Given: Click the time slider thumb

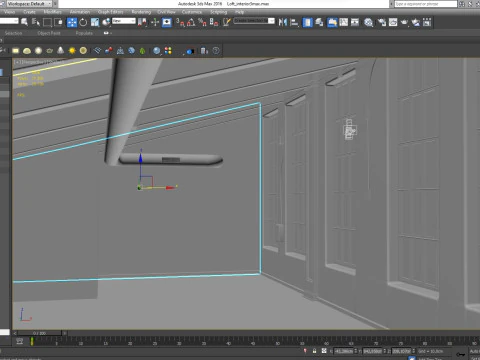Looking at the screenshot, I should tap(39, 333).
